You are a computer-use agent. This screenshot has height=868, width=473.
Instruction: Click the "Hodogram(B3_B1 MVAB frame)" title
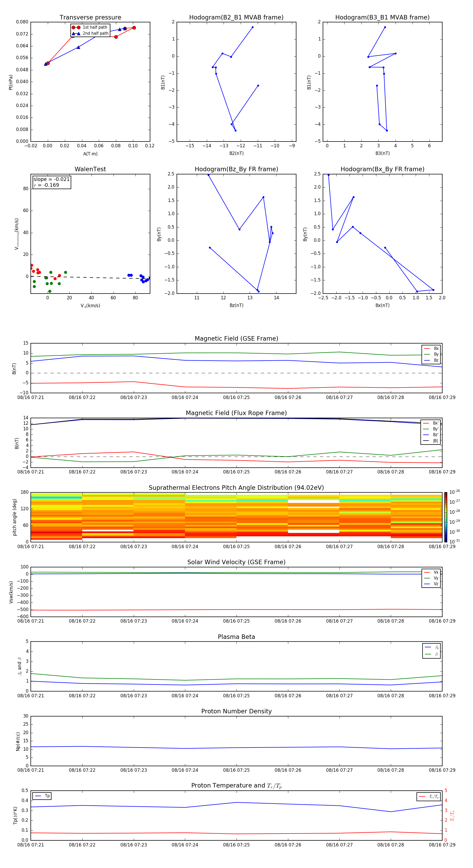coord(382,17)
